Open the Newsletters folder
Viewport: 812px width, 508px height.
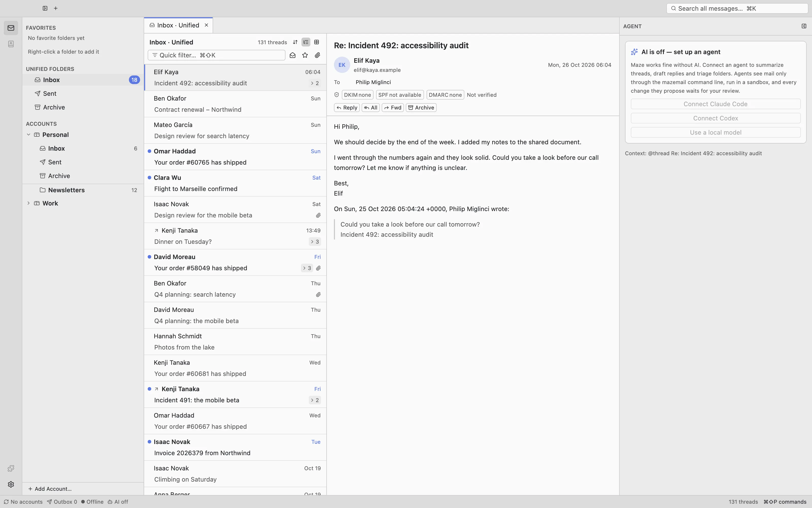(x=83, y=190)
